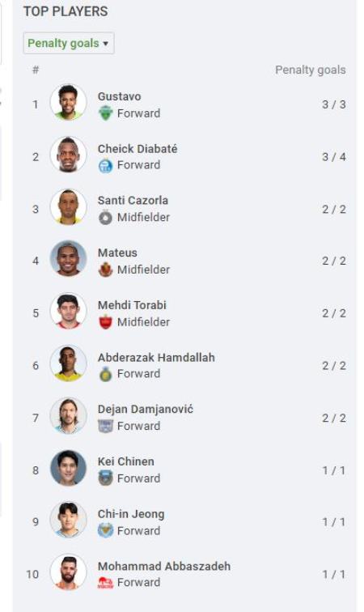Click Mohammad Abbaszadeh's red club logo
This screenshot has height=612, width=364.
(105, 583)
